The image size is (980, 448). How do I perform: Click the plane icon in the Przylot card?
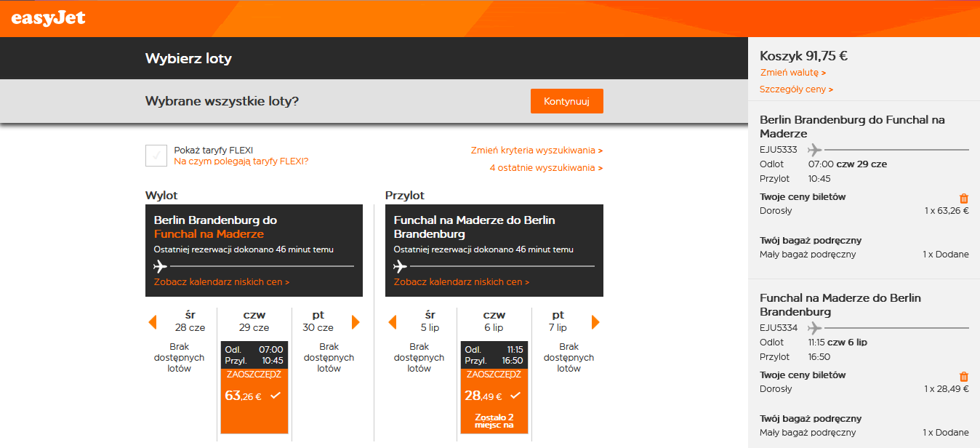(401, 266)
